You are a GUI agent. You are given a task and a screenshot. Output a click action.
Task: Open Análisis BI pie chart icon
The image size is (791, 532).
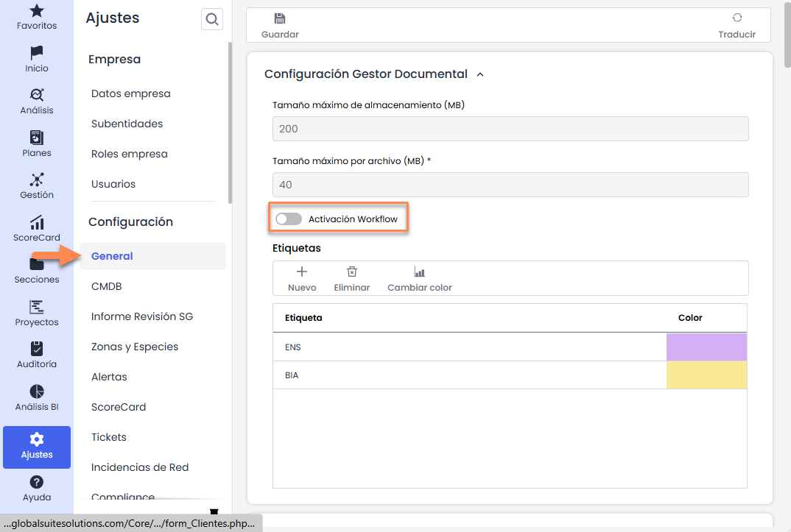(x=37, y=391)
